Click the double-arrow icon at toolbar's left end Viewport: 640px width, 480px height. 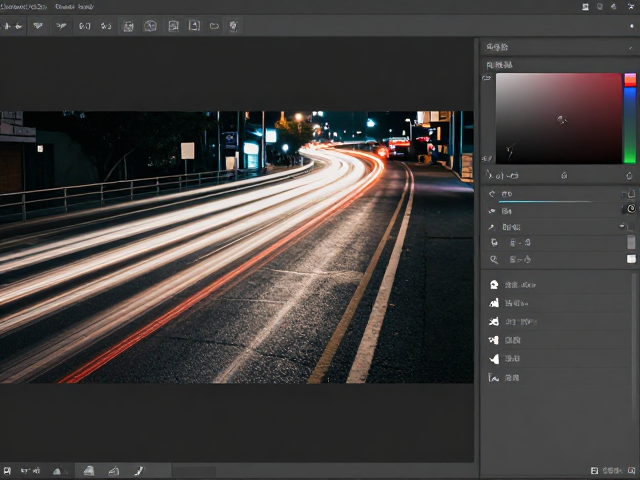point(12,26)
